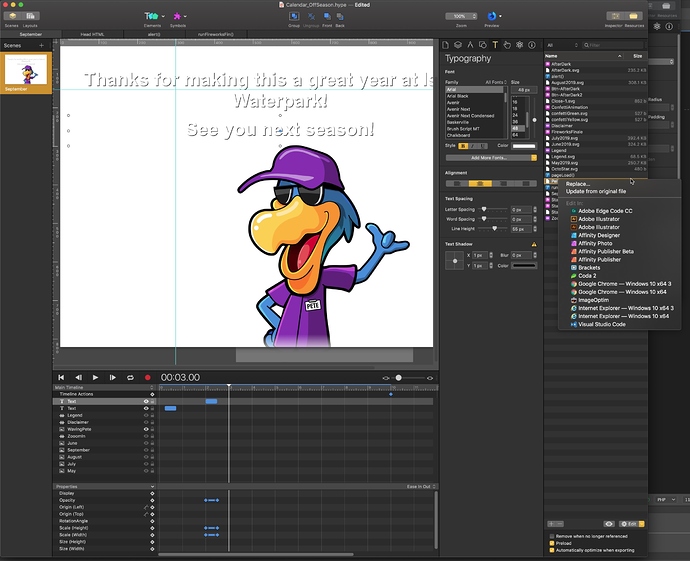Select Replace… in the context menu
The height and width of the screenshot is (561, 690).
[577, 184]
